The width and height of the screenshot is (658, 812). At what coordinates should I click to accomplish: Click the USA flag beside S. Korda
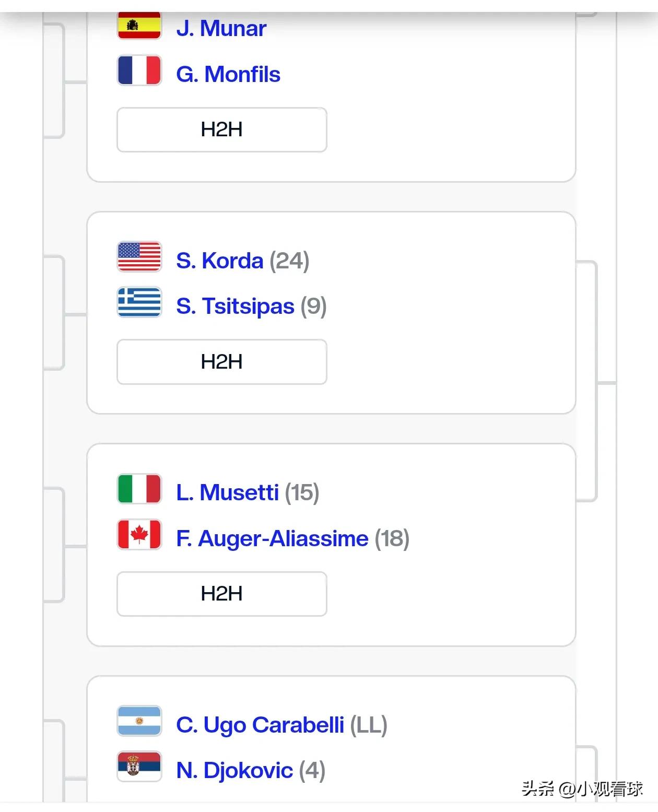coord(139,257)
